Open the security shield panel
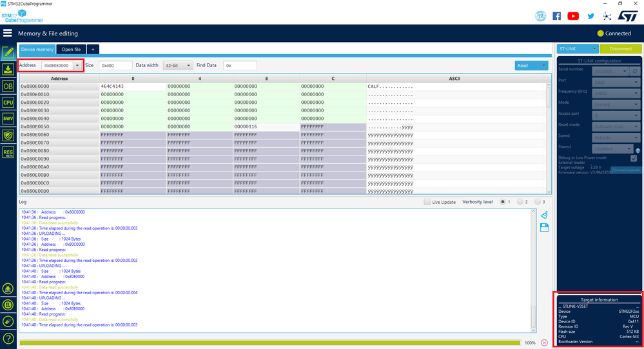644x349 pixels. pyautogui.click(x=8, y=135)
